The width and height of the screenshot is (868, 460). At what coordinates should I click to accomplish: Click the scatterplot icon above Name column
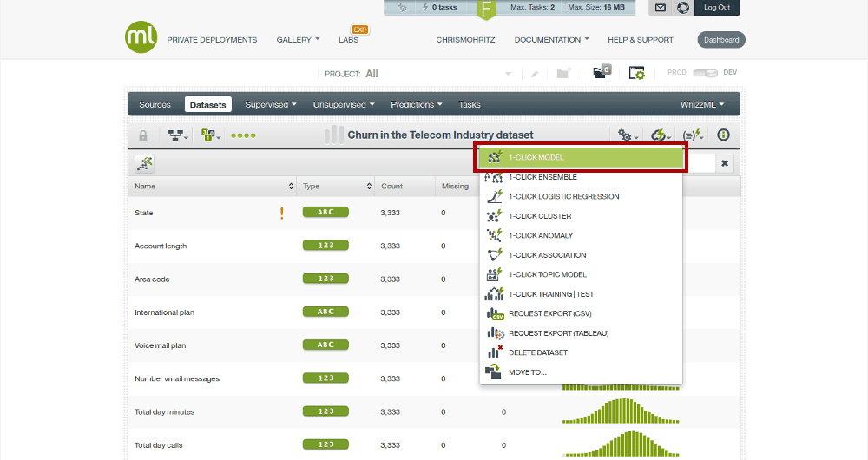144,163
